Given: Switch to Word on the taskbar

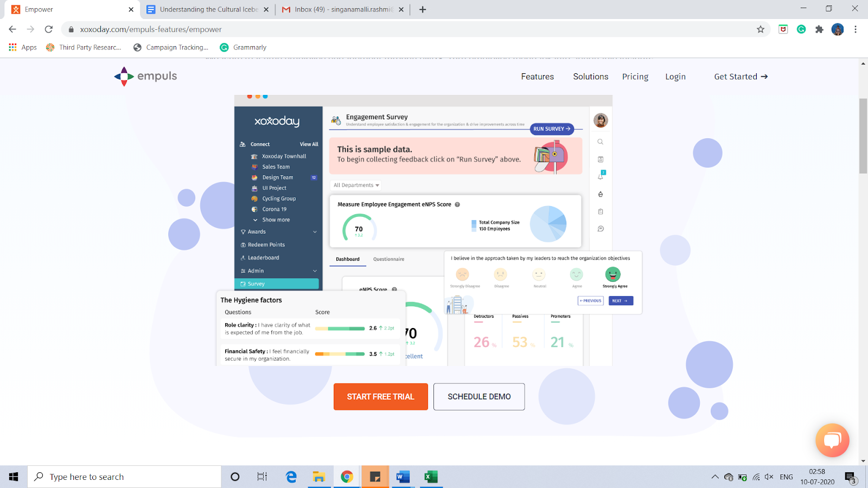Looking at the screenshot, I should click(x=403, y=477).
